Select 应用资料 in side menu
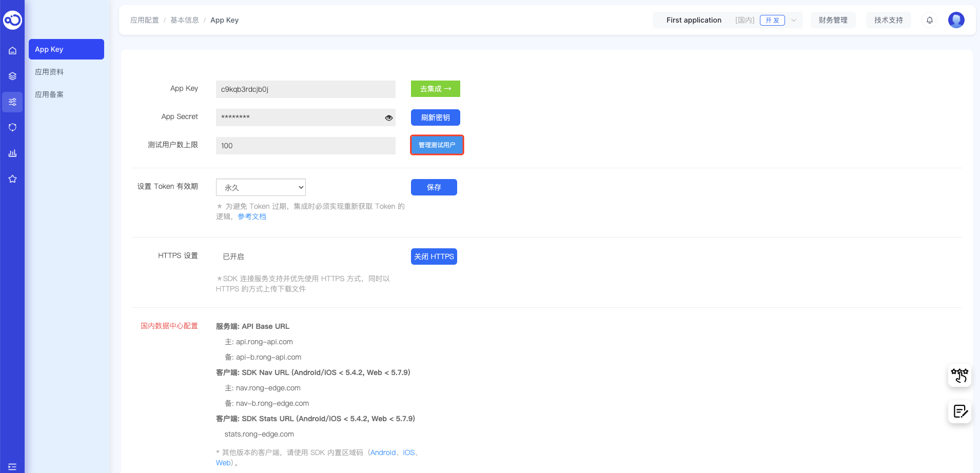This screenshot has height=473, width=980. coord(49,72)
